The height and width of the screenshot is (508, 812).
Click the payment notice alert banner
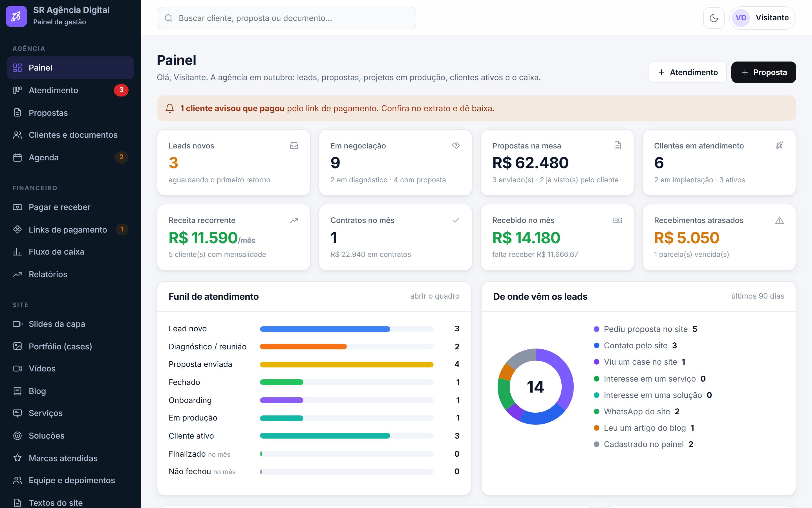tap(476, 108)
